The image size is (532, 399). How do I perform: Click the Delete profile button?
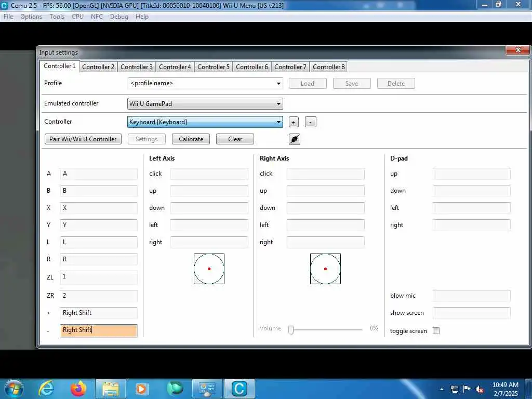point(396,84)
